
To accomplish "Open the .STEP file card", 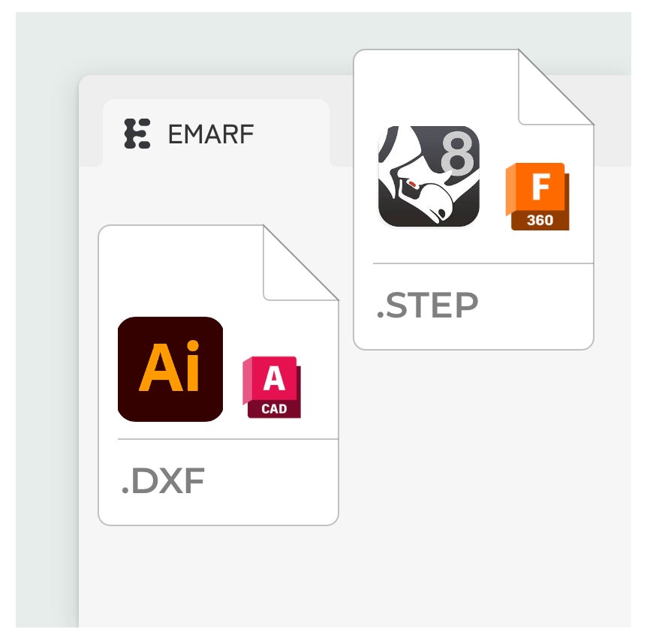I will click(474, 200).
